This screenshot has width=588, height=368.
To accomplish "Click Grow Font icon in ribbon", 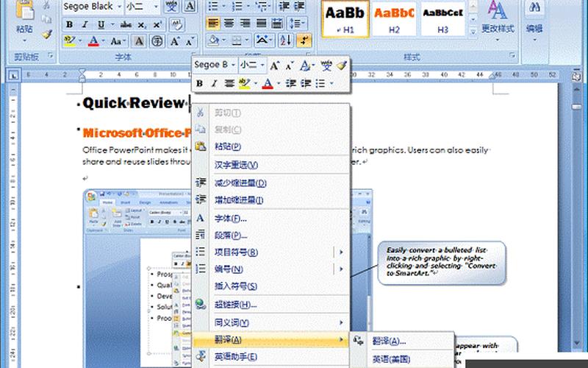I will 175,41.
